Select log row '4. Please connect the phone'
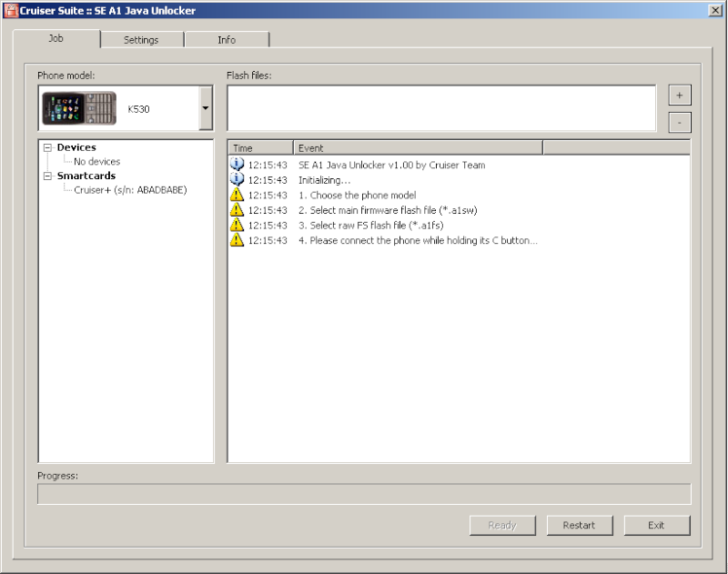 point(418,240)
